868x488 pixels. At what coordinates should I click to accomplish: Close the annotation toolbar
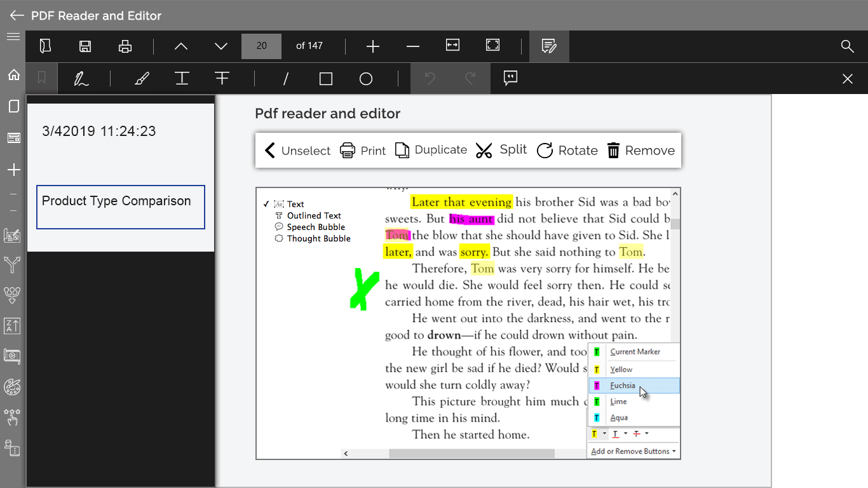pyautogui.click(x=847, y=79)
